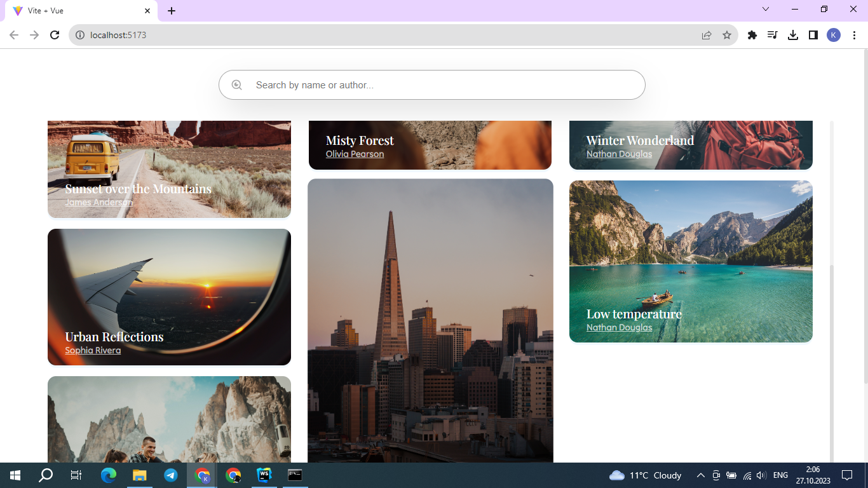Click the search by name or author field
This screenshot has width=868, height=488.
(432, 85)
